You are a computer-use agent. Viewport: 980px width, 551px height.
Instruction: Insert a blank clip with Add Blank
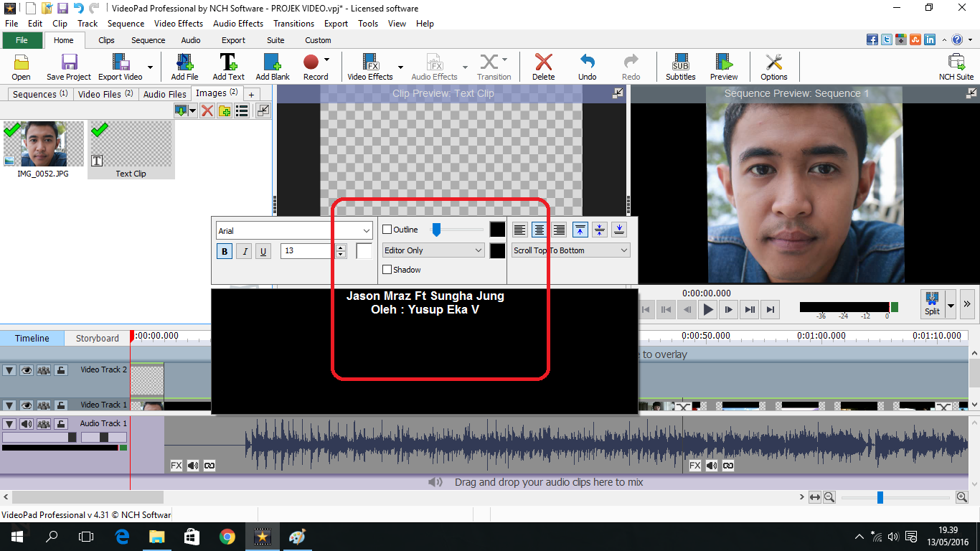pos(273,67)
